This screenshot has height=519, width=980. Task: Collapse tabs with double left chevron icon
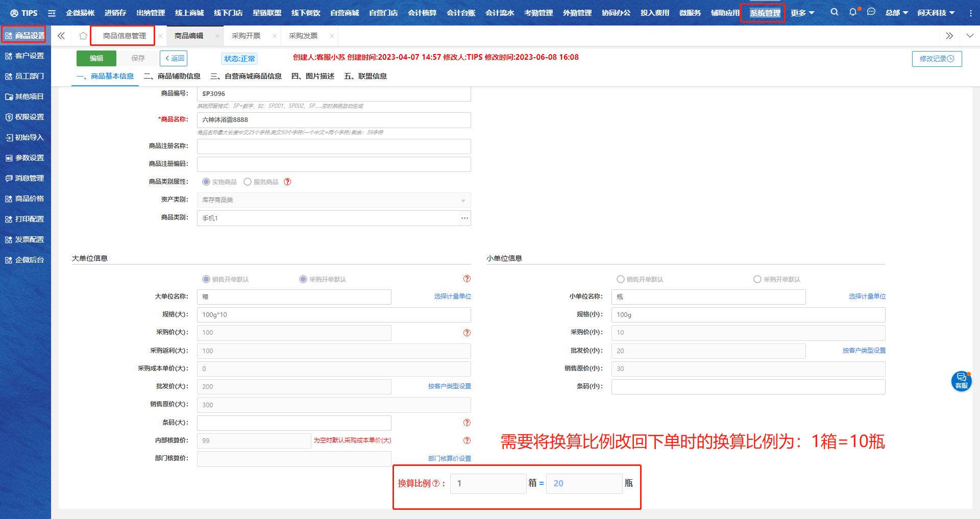61,36
